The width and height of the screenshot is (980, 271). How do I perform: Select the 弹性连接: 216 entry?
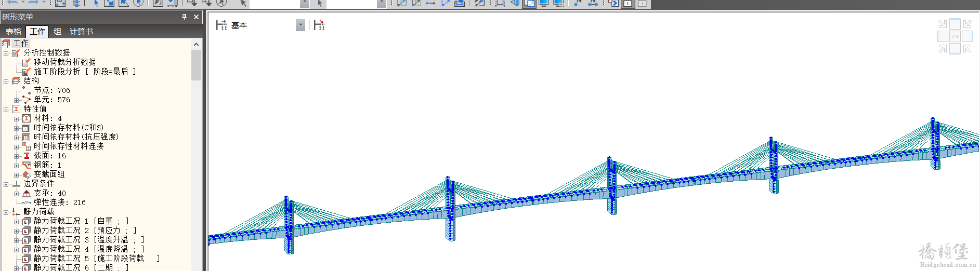click(60, 202)
